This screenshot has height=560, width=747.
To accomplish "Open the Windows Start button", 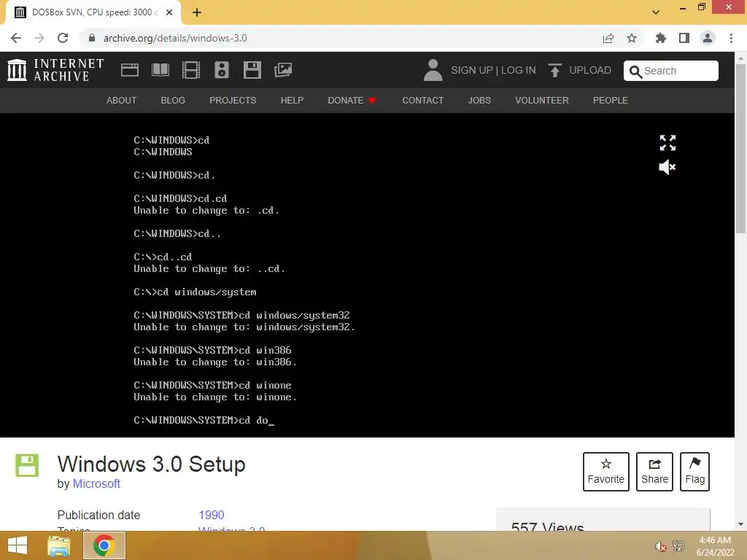I will click(x=18, y=545).
